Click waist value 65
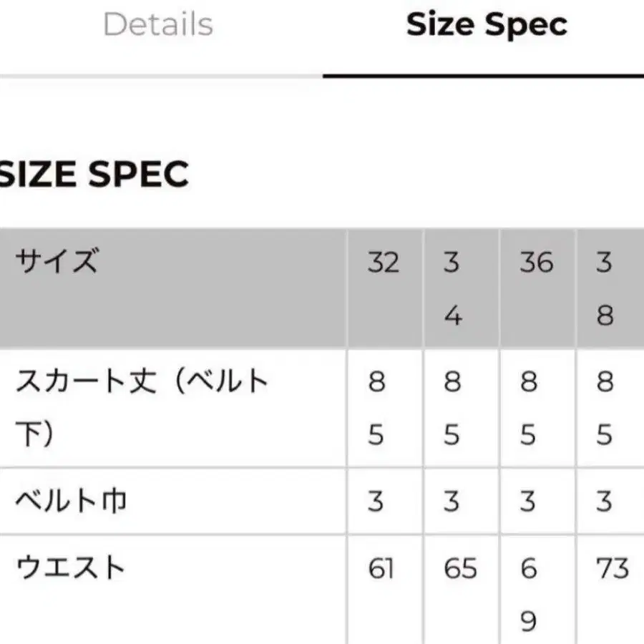The height and width of the screenshot is (644, 644). tap(460, 568)
